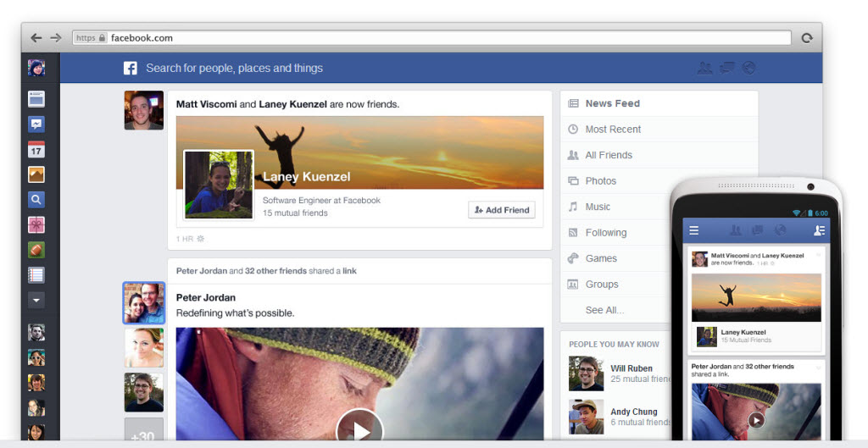Open the hamburger menu on the phone
Image resolution: width=868 pixels, height=448 pixels.
(694, 230)
